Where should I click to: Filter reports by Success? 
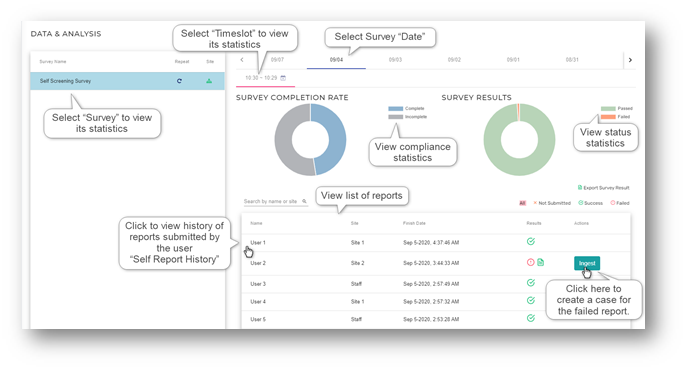click(591, 203)
